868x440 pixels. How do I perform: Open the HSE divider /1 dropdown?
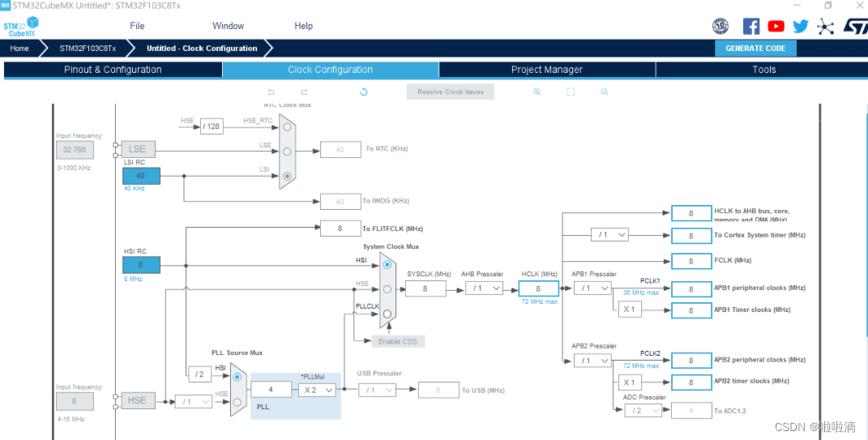pyautogui.click(x=194, y=402)
